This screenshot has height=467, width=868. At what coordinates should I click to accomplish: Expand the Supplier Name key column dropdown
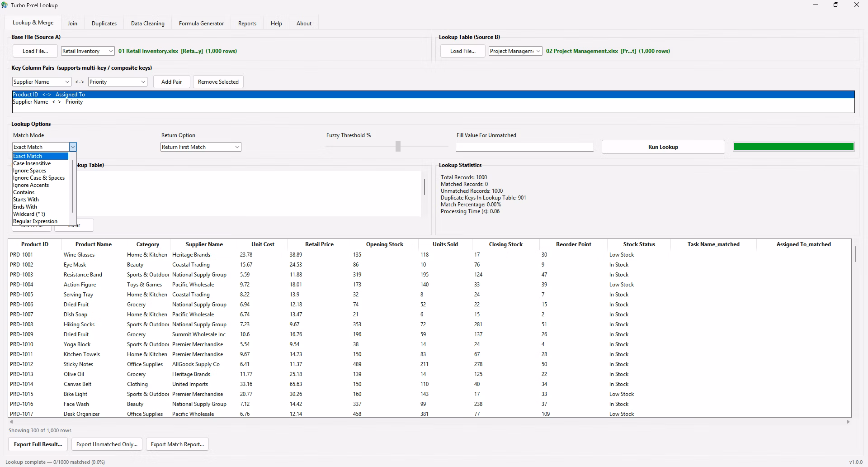coord(42,82)
